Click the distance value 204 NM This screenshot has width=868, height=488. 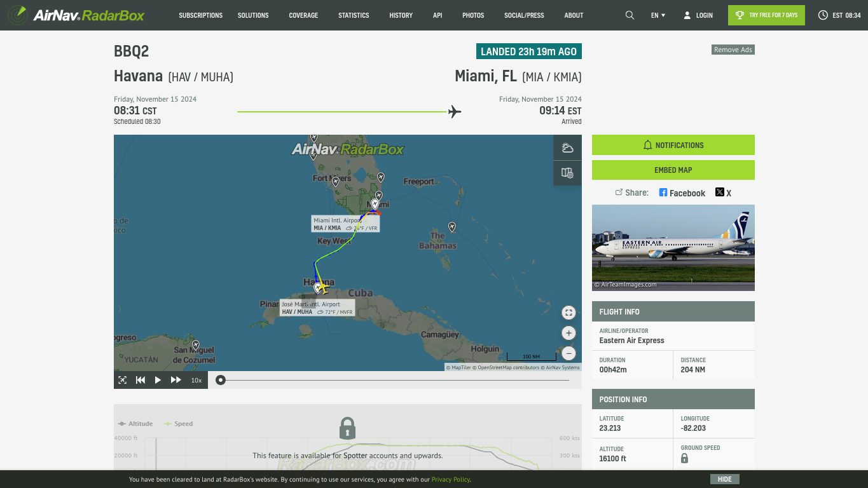tap(692, 370)
